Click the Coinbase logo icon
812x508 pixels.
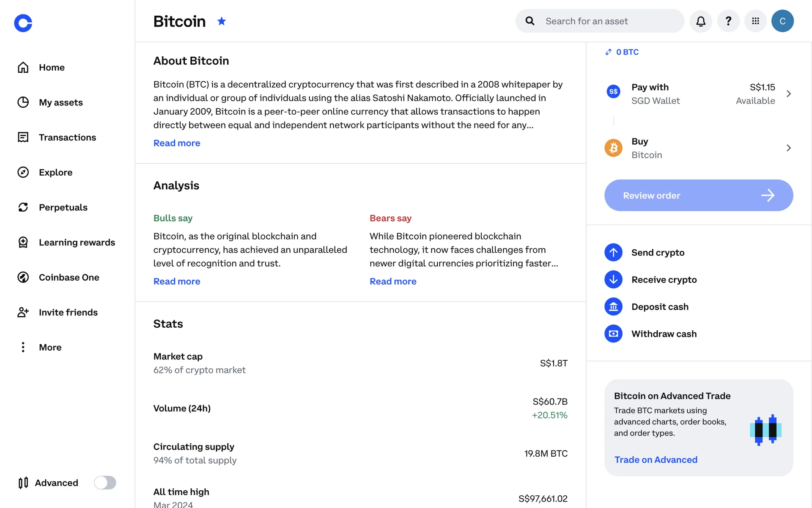coord(23,23)
